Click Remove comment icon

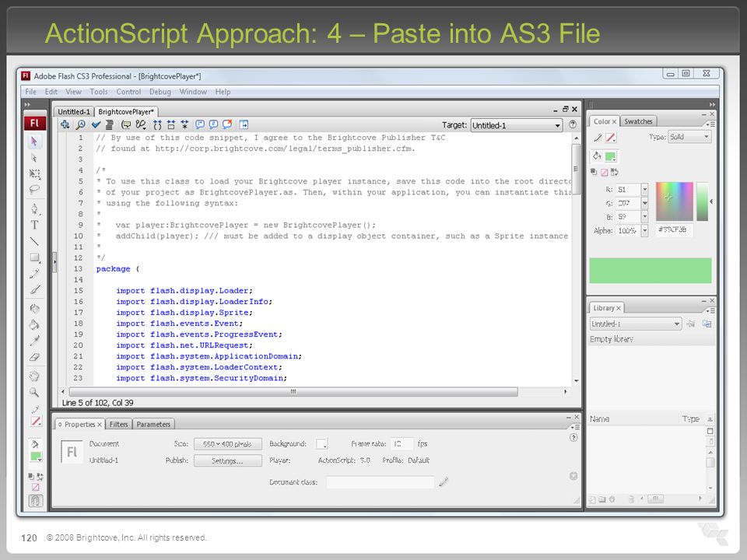227,124
